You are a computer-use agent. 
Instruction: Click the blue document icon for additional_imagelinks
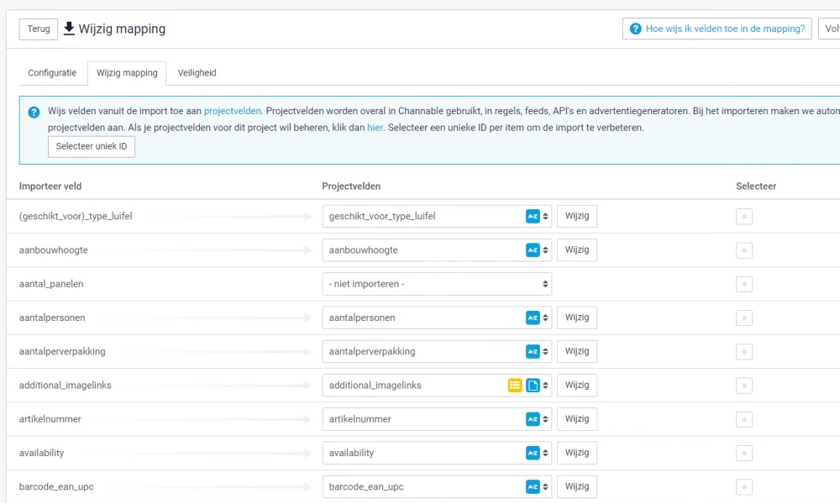(533, 386)
